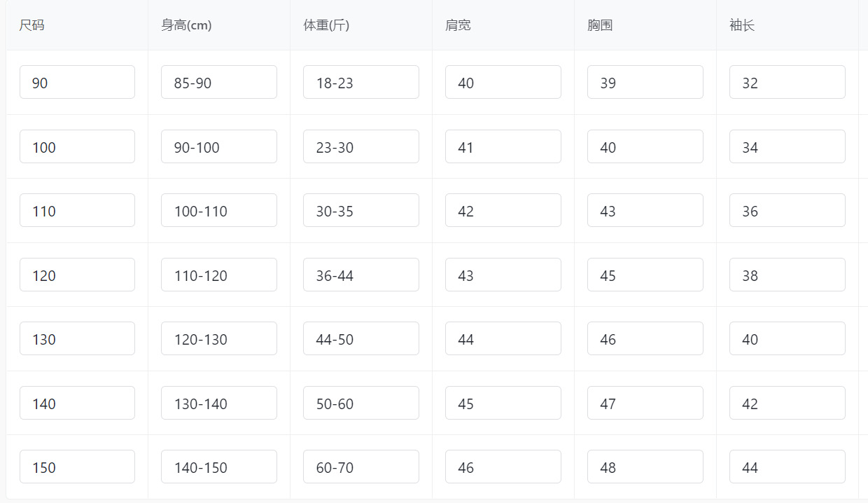
Task: Click the 肩宽 field in size 130 row
Action: point(503,338)
